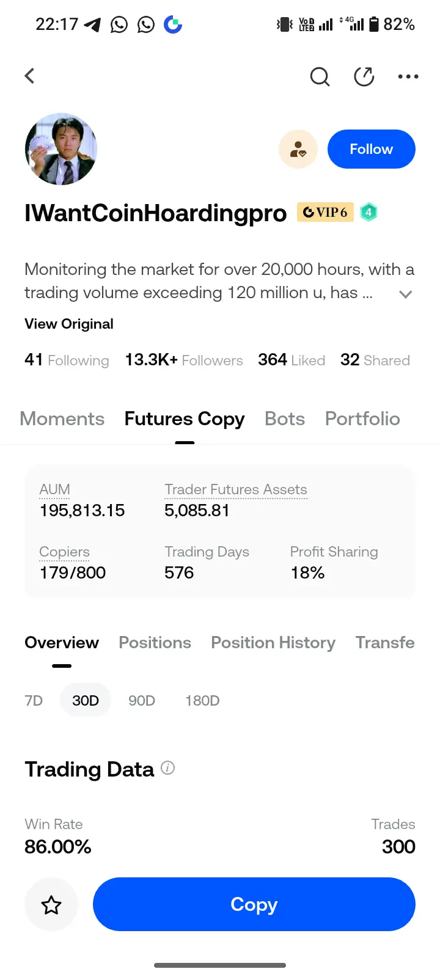Screen dimensions: 440x980
Task: Tap the back arrow icon
Action: tap(29, 76)
